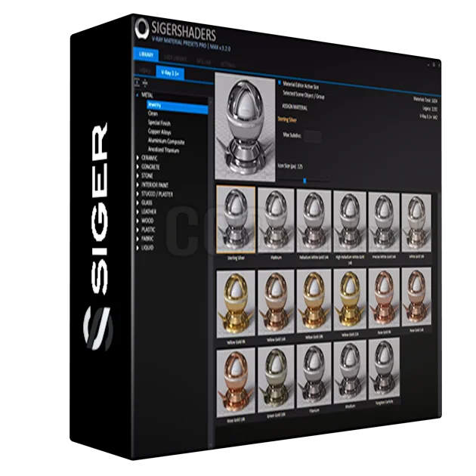The height and width of the screenshot is (476, 476).
Task: Select the Yellow Gold 18K material thumbnail
Action: coord(314,301)
